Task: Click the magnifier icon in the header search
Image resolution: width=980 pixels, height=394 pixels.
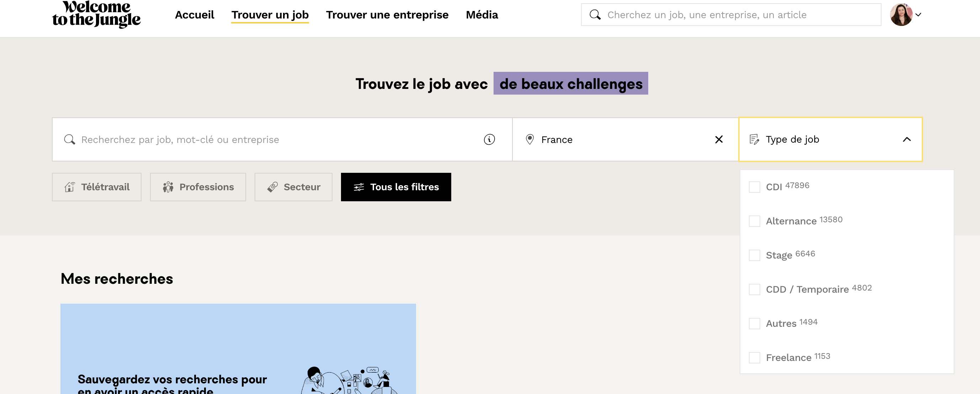Action: [x=595, y=15]
